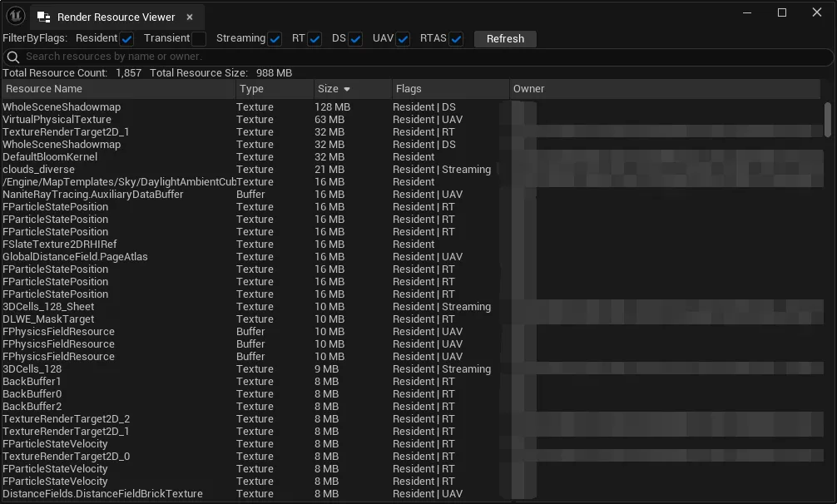Click the Resident flags cell for DefaultBloomKernel
Image resolution: width=837 pixels, height=504 pixels.
click(414, 157)
